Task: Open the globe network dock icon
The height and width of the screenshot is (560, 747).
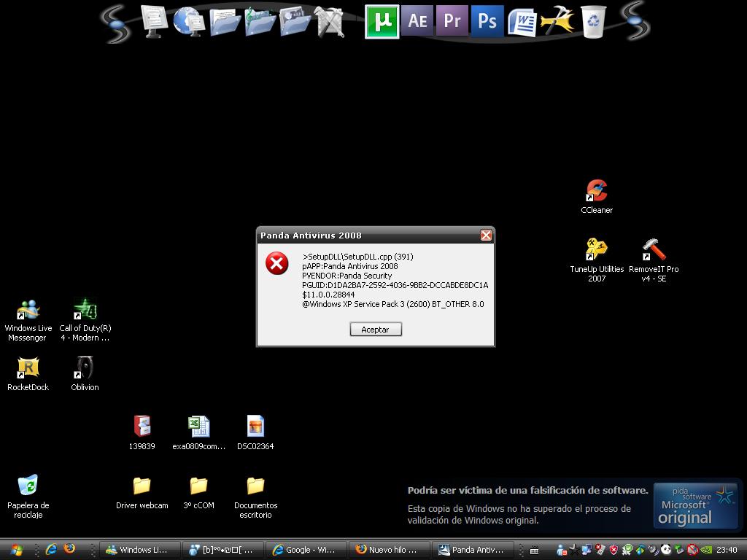Action: click(189, 22)
